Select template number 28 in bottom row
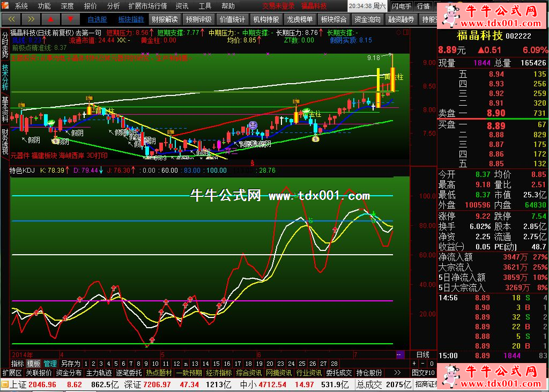Viewport: 549px width, 392px height. 334,364
